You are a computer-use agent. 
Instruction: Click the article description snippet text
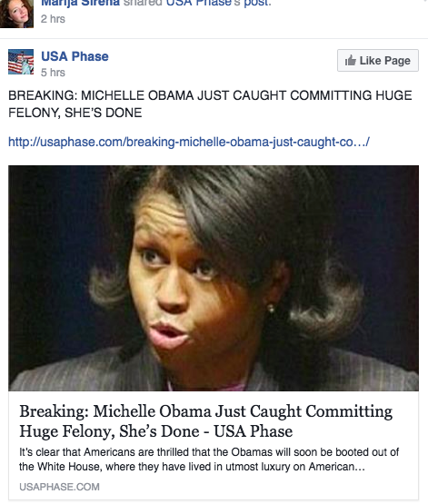pos(209,459)
